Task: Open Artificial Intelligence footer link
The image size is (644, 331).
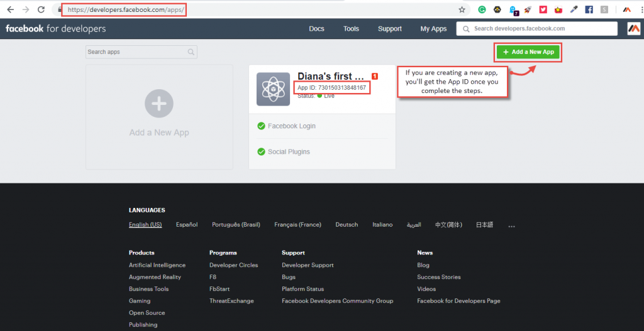Action: click(x=157, y=265)
